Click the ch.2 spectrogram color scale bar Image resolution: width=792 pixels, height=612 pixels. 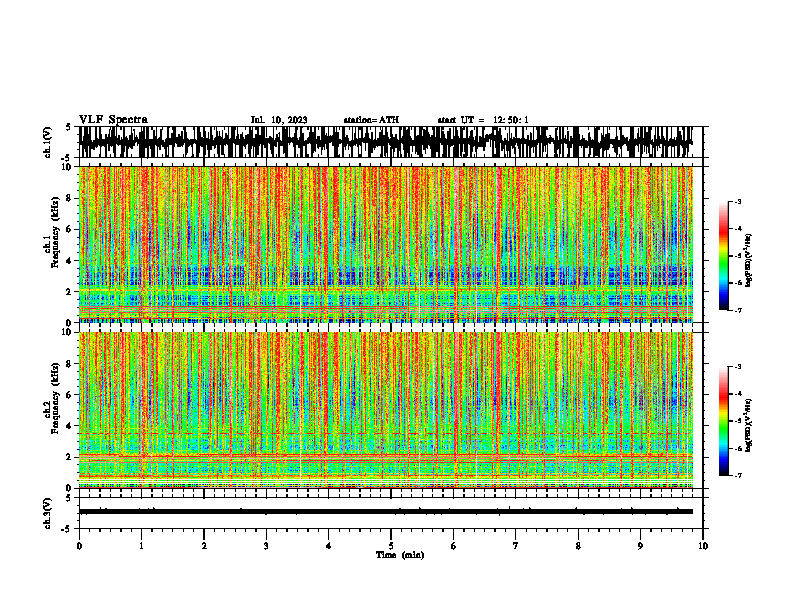click(723, 421)
